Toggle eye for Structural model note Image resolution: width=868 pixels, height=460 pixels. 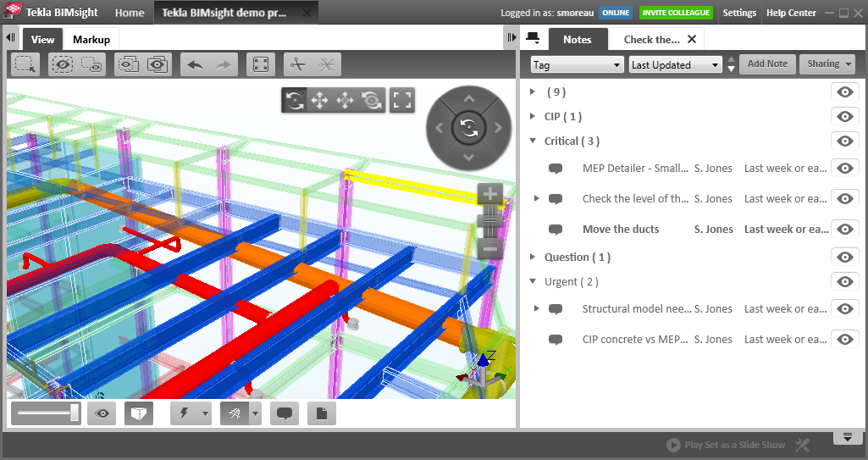[845, 309]
